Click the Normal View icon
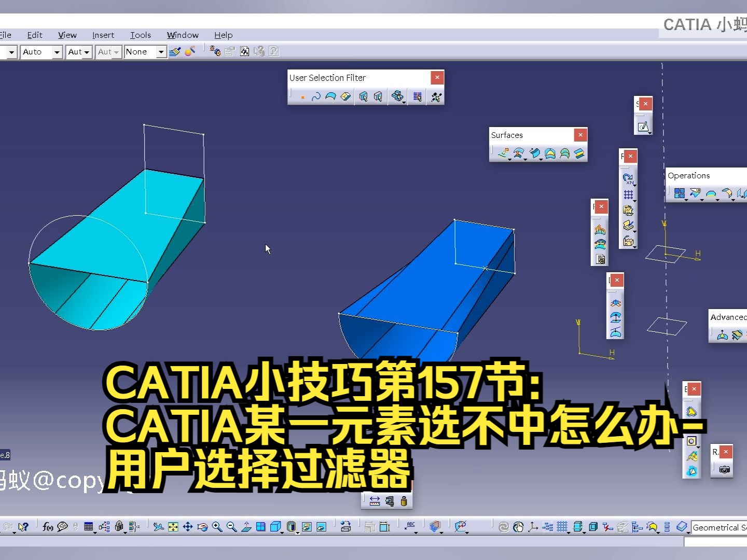Image resolution: width=747 pixels, height=560 pixels. coord(246,527)
